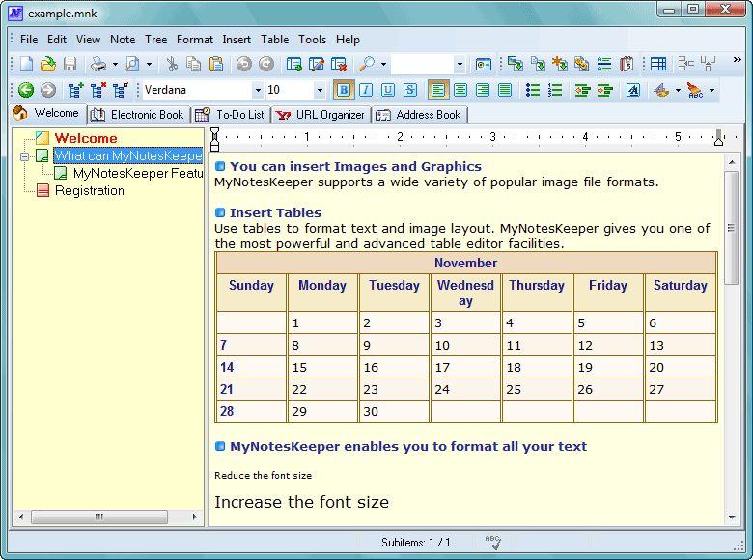Toggle Underline formatting button
The image size is (753, 560).
(388, 90)
